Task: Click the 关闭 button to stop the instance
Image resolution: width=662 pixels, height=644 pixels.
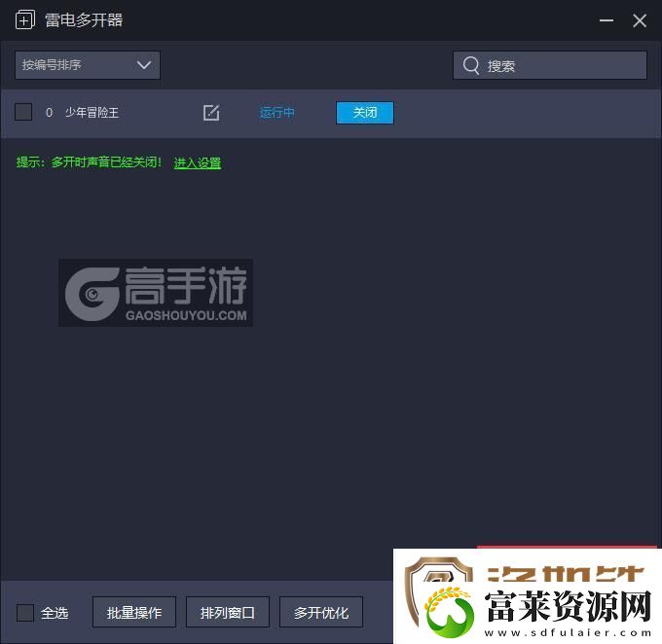Action: point(365,113)
